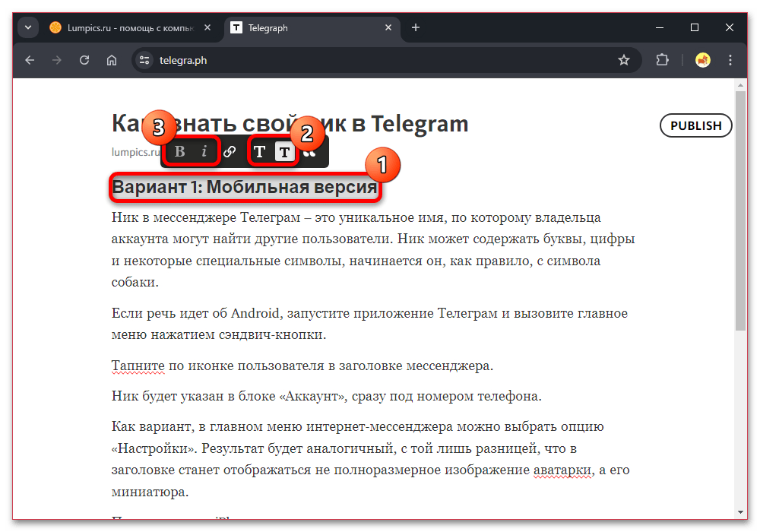Click the paragraph starting "Если речь идет об Android"
The image size is (760, 532).
pos(369,324)
